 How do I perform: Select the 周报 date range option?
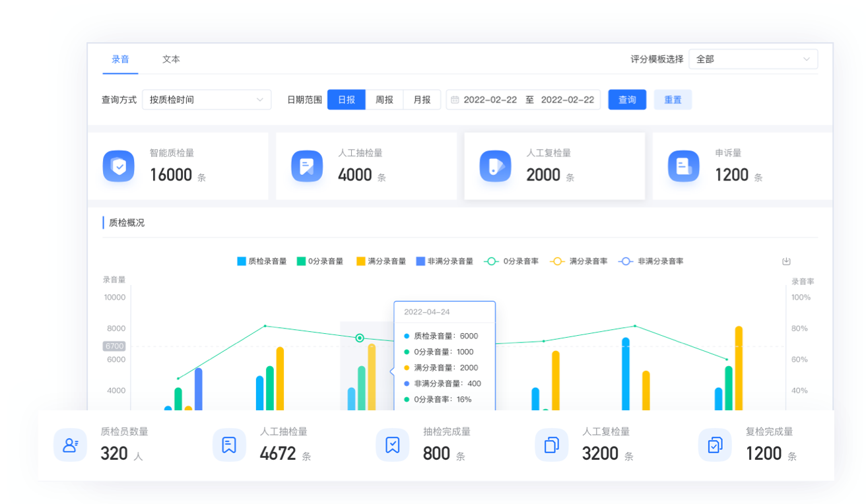click(384, 100)
